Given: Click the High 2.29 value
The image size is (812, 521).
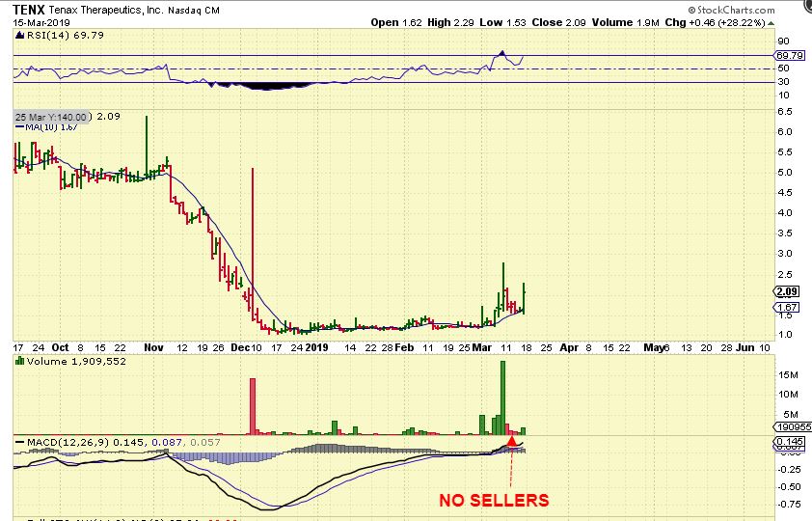Looking at the screenshot, I should (450, 22).
